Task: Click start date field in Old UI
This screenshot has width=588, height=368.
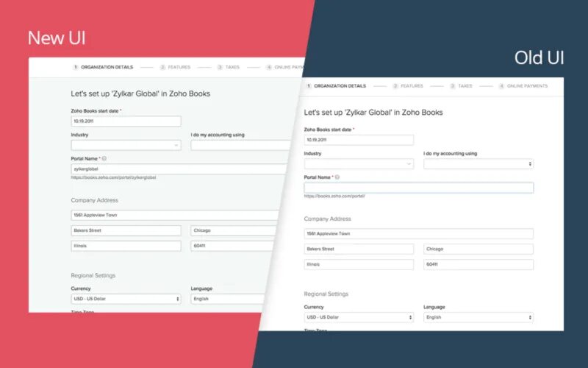Action: [x=359, y=140]
